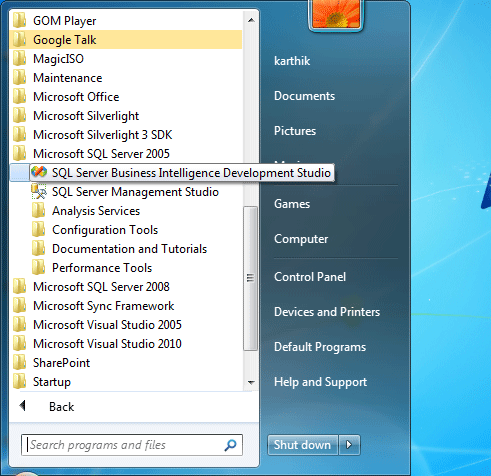Expand the Microsoft SQL Server 2008 folder
491x476 pixels.
point(101,287)
